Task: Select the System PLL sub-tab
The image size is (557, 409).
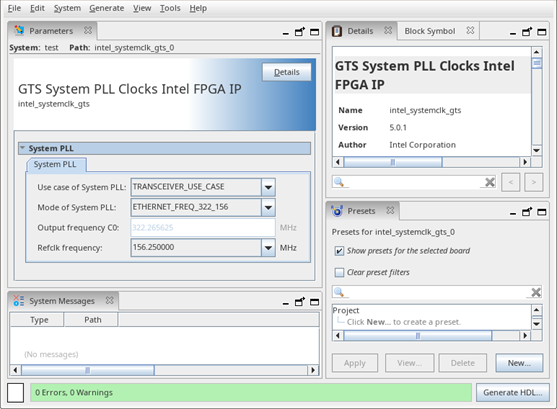Action: (x=55, y=165)
